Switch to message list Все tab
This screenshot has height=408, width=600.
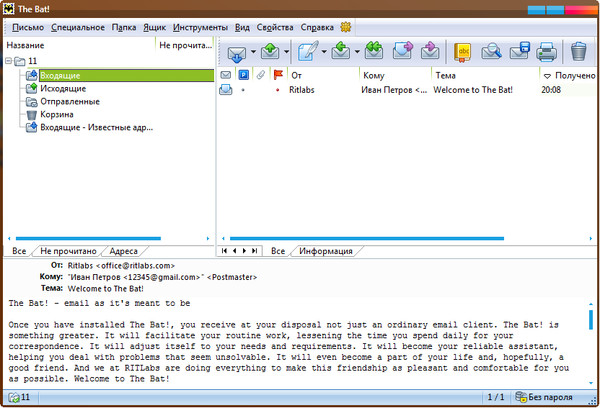coord(278,251)
